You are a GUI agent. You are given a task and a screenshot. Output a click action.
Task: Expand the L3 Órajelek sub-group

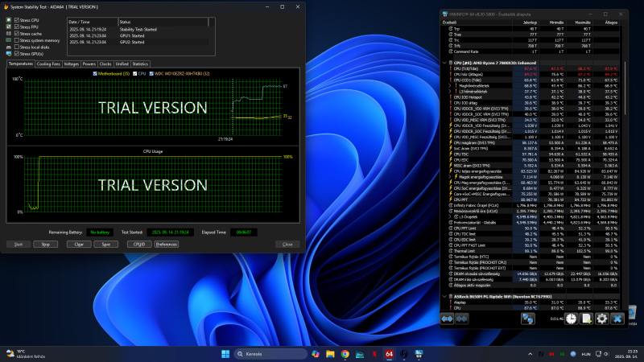pos(450,216)
